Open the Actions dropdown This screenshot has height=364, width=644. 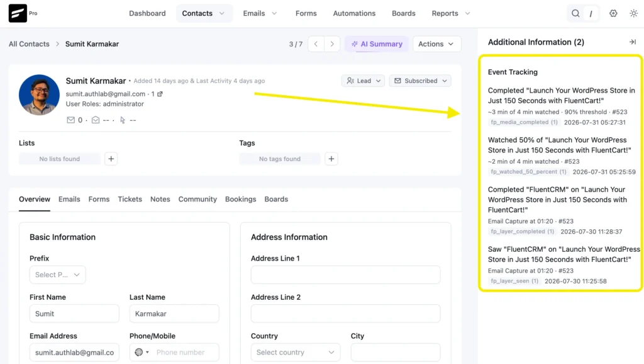436,44
